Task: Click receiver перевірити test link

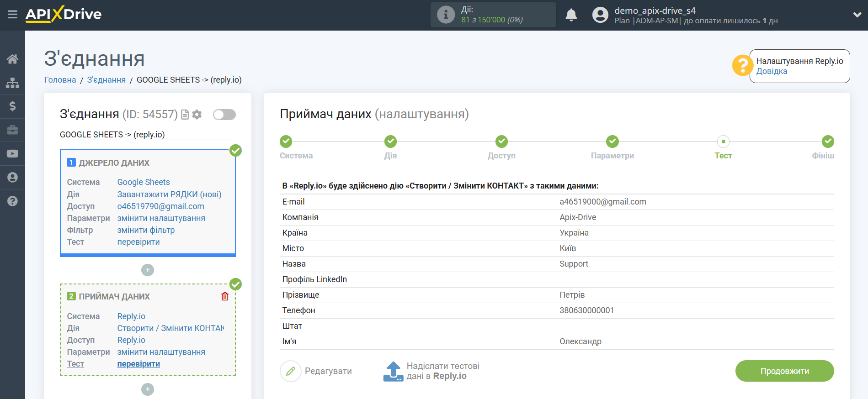Action: tap(138, 364)
